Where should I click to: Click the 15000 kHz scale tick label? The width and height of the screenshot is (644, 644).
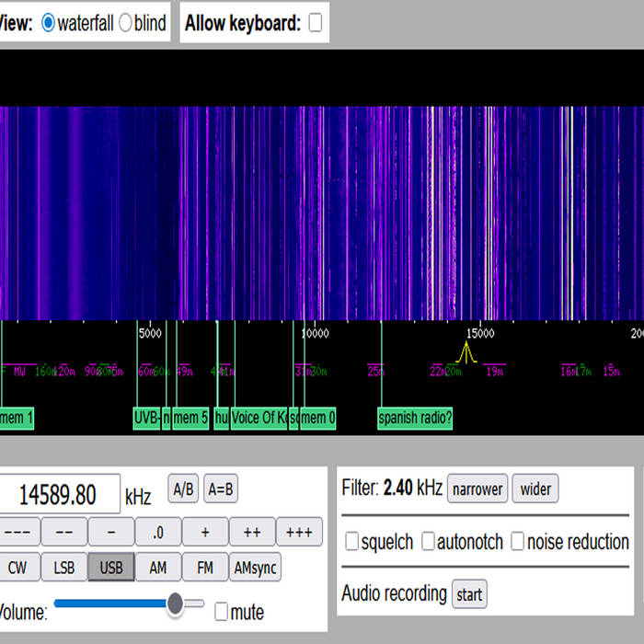coord(480,333)
